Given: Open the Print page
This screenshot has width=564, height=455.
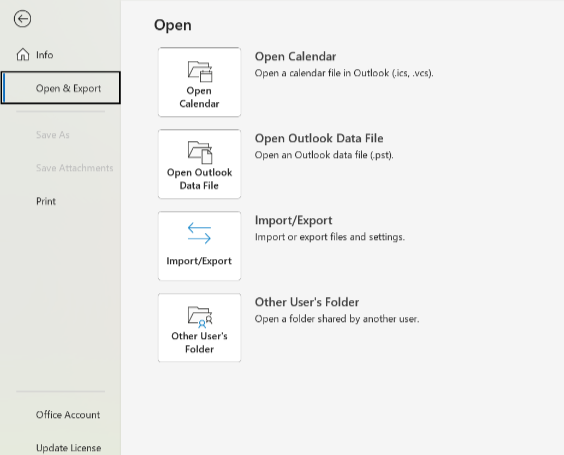Looking at the screenshot, I should pos(46,201).
